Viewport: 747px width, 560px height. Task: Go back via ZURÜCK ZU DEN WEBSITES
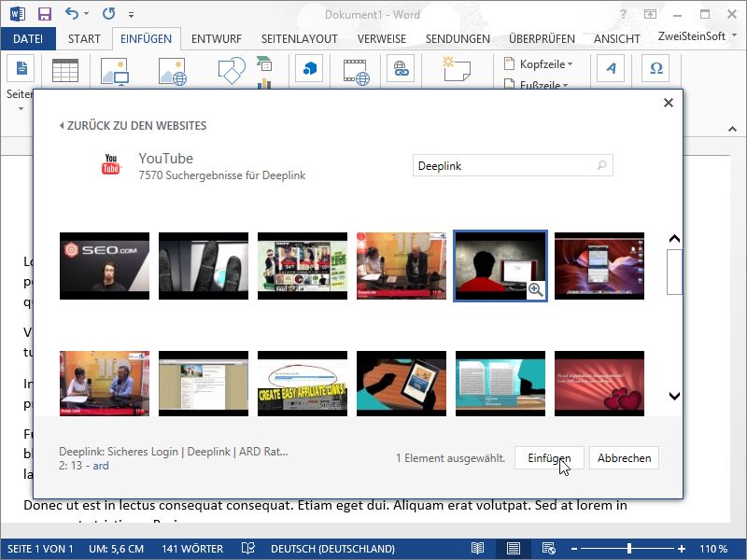[134, 126]
